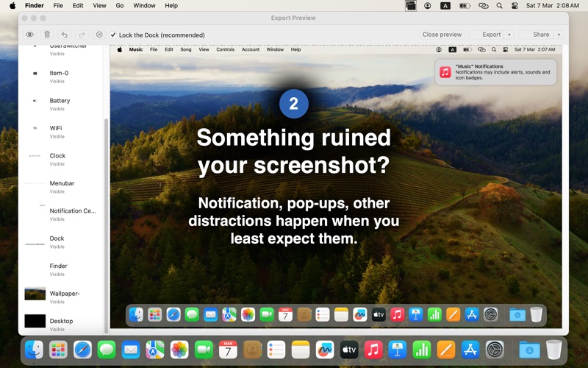
Task: Select the Wallpaper- layer row
Action: 60,297
